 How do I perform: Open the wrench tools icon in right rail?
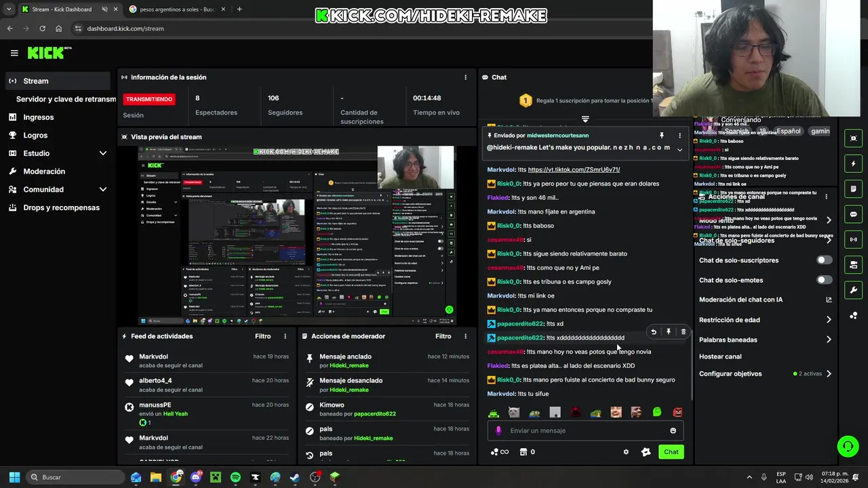coord(853,290)
